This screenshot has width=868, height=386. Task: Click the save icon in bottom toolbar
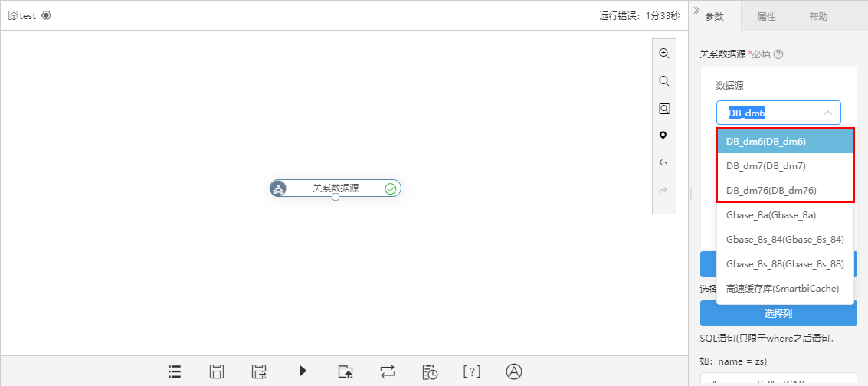[217, 371]
